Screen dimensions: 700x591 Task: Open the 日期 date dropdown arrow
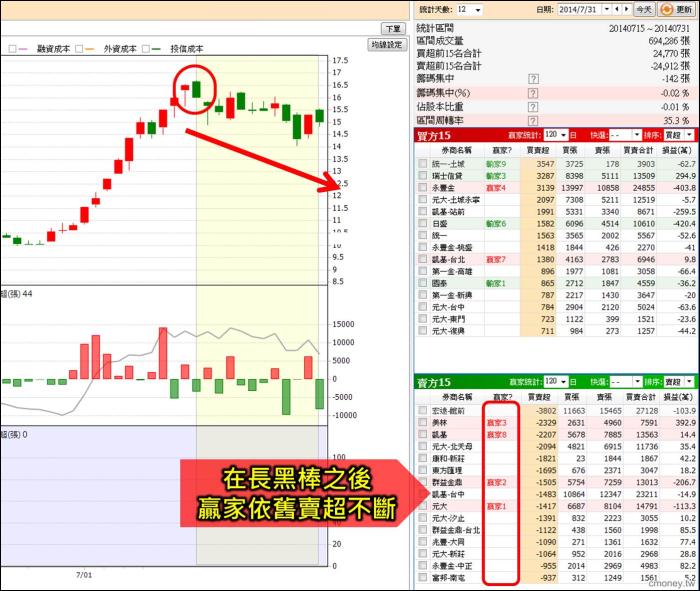pyautogui.click(x=607, y=9)
